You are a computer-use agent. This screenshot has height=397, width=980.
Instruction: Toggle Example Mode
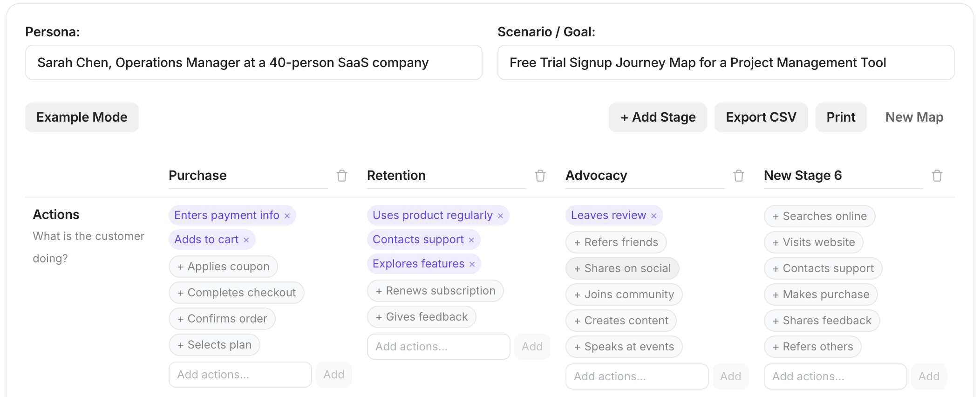point(82,117)
